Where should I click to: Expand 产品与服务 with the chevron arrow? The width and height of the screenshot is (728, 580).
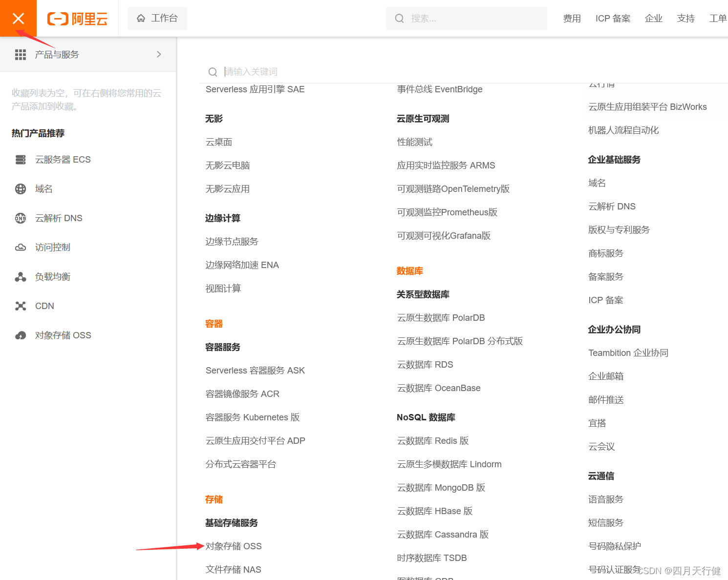(159, 54)
